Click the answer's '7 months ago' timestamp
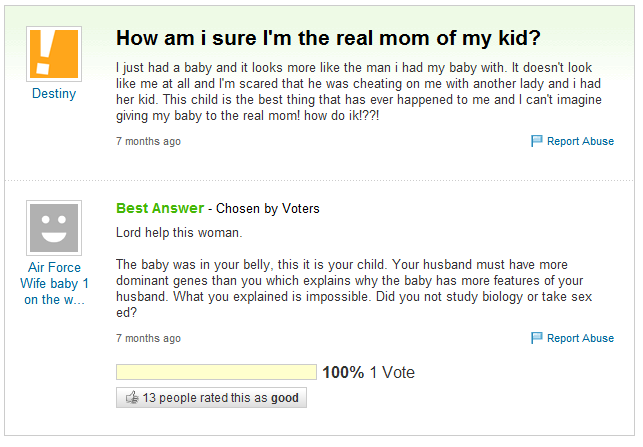Screen dimensions: 643x447 [x=149, y=338]
